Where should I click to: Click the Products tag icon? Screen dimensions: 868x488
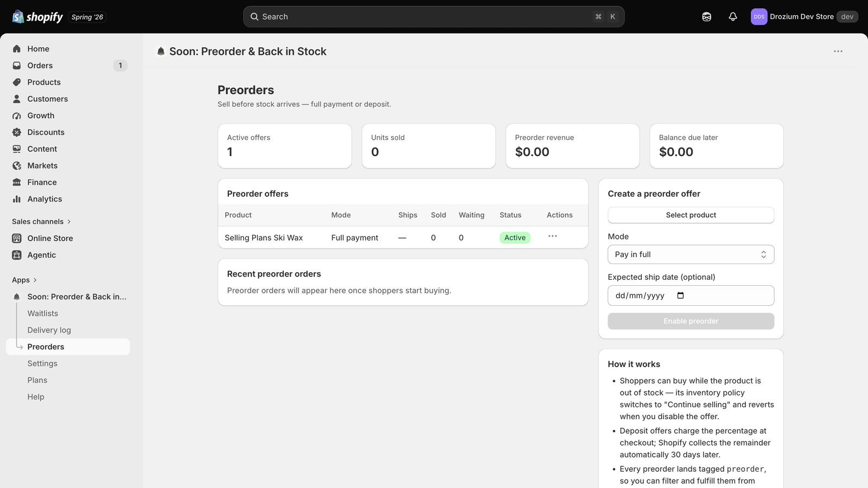[x=17, y=82]
